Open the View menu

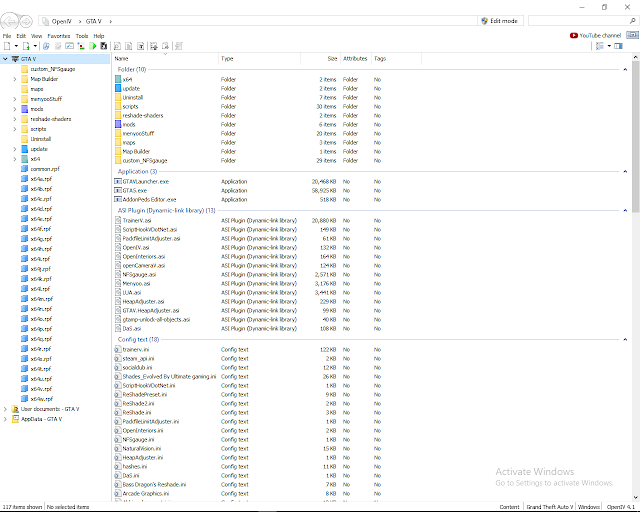[x=37, y=36]
